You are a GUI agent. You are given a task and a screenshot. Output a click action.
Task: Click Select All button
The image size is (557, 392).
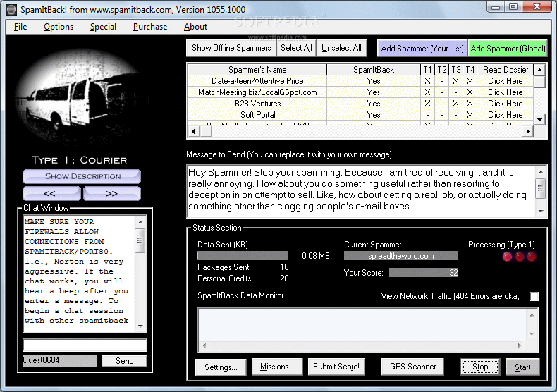click(x=296, y=48)
